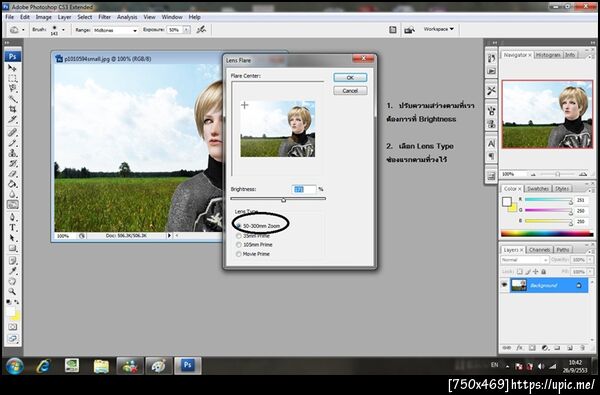Select the Movie Prime lens type
This screenshot has width=600, height=395.
tap(253, 254)
